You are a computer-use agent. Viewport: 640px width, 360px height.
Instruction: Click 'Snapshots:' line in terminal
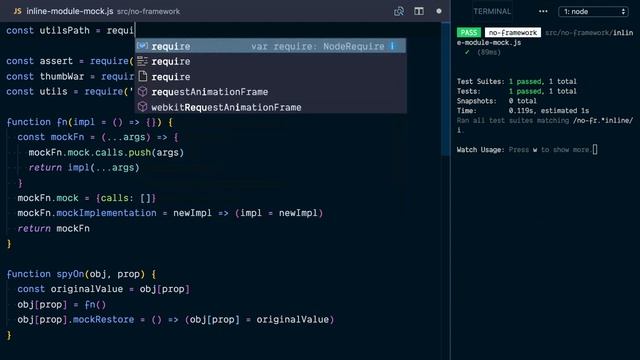(x=497, y=101)
